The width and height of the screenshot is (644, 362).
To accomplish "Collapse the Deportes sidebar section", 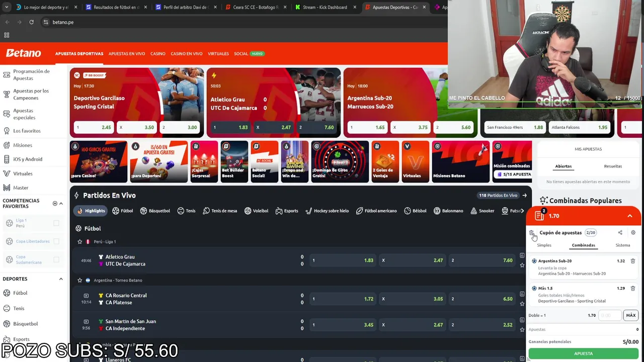I will [x=61, y=279].
